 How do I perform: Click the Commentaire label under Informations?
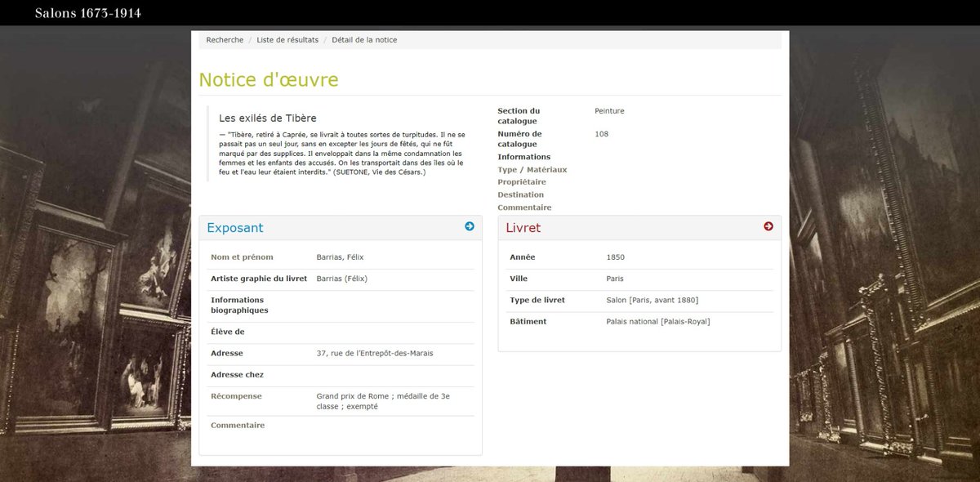(524, 208)
